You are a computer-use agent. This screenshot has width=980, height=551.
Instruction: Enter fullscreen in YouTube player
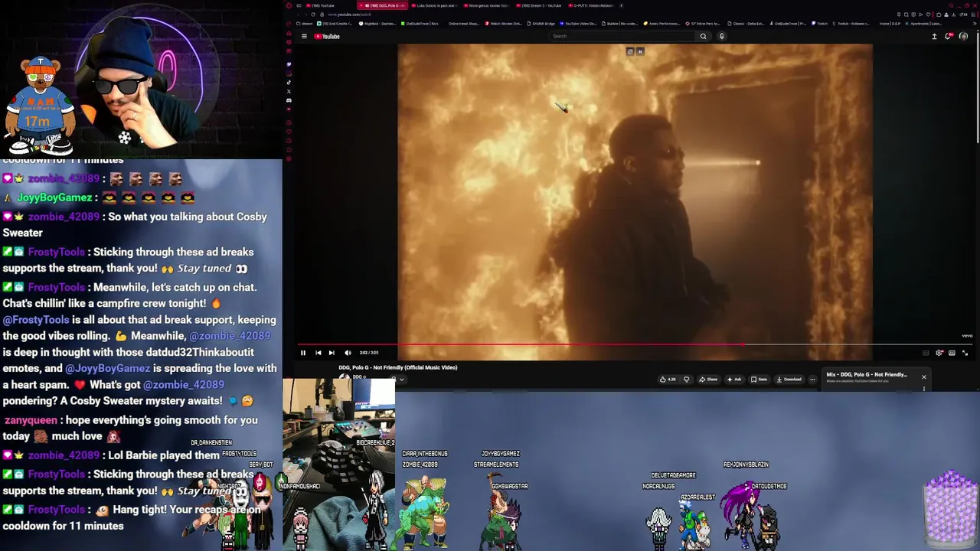tap(965, 353)
